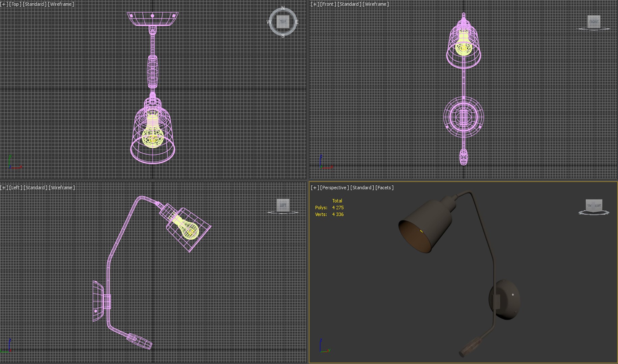Click the E compass letter on Top ViewCube

coord(297,22)
